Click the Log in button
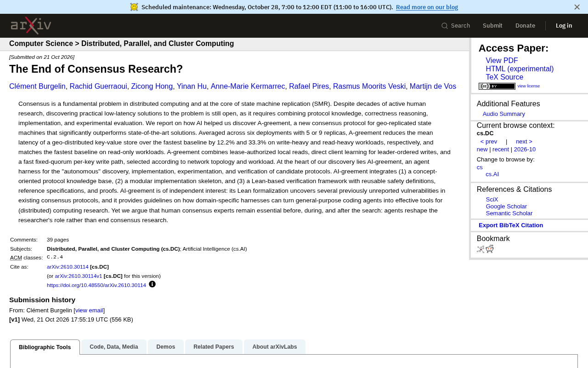This screenshot has width=588, height=368. pyautogui.click(x=564, y=26)
